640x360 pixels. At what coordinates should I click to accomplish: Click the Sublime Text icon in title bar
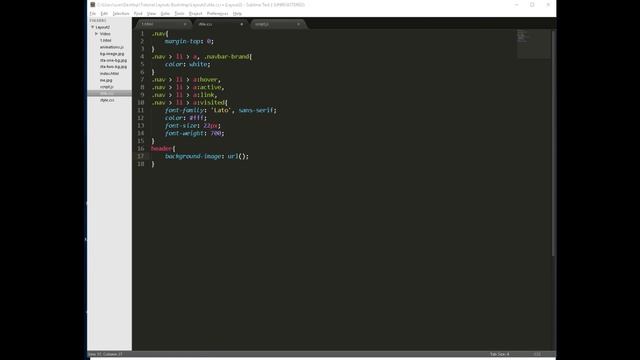[93, 4]
